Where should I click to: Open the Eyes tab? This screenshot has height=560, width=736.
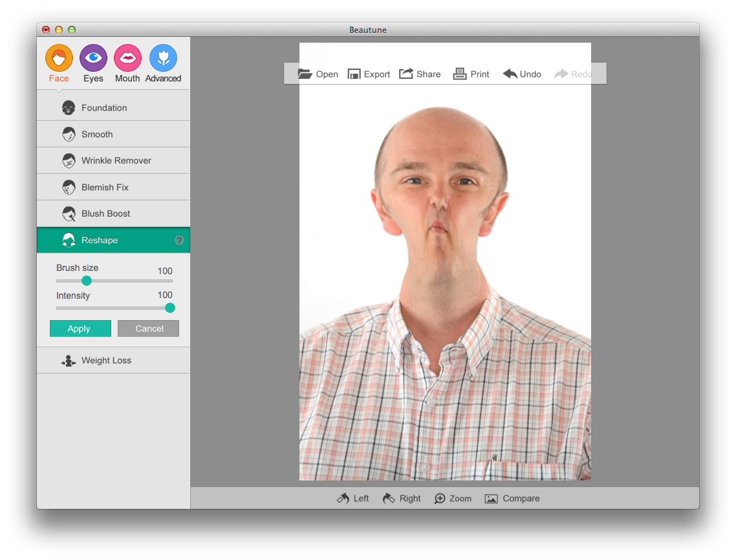click(x=93, y=59)
